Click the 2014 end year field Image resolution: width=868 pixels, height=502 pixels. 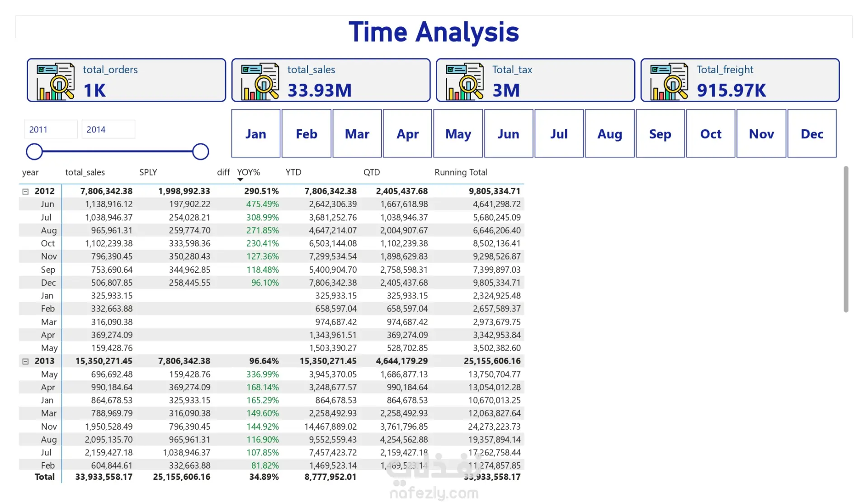click(108, 129)
